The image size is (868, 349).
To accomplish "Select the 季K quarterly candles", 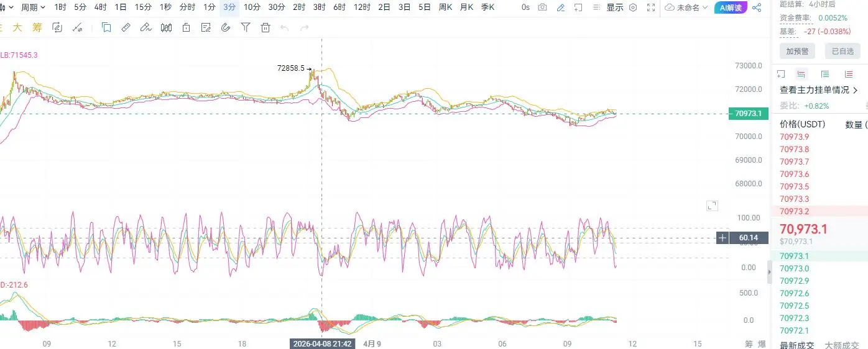I will tap(487, 7).
